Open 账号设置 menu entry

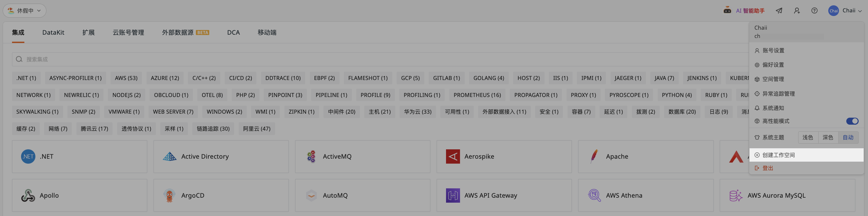click(x=806, y=50)
